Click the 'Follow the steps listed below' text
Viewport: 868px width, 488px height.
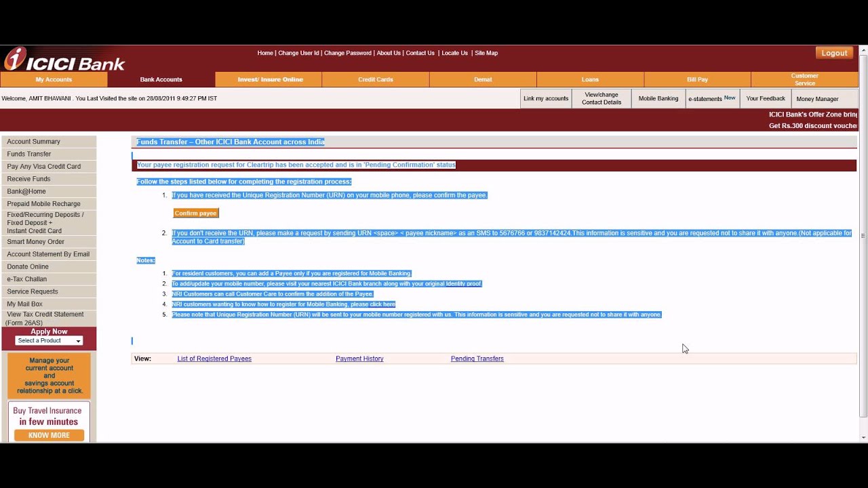click(x=244, y=182)
